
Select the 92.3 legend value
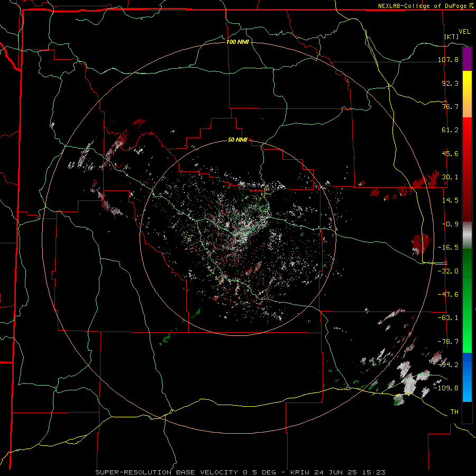[x=450, y=83]
